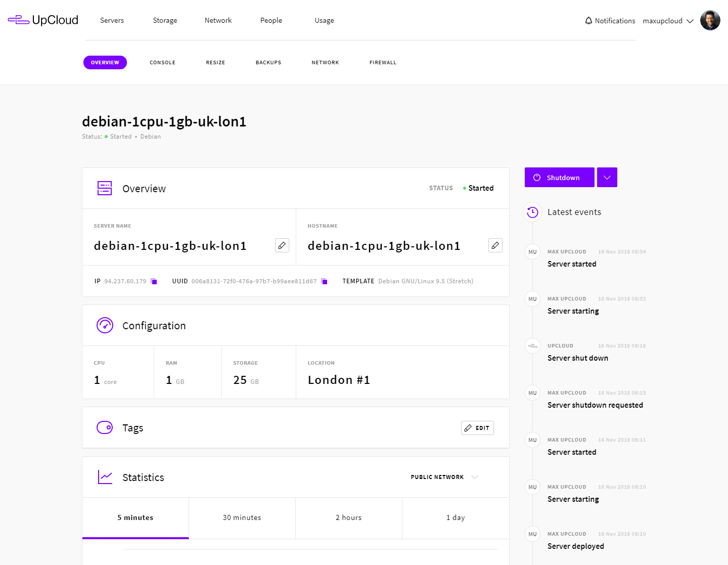Click the user profile avatar
728x565 pixels.
710,21
